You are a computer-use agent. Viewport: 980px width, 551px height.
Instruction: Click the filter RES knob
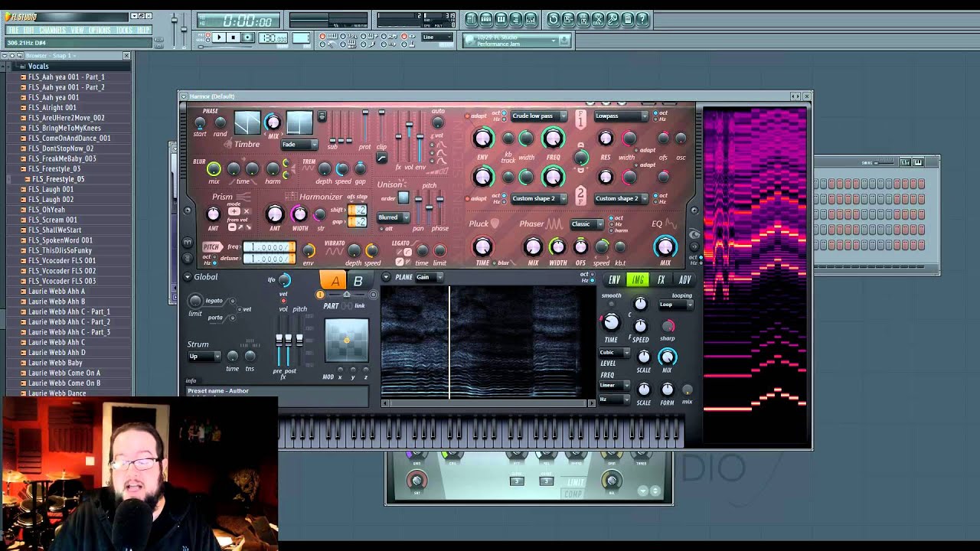(606, 139)
